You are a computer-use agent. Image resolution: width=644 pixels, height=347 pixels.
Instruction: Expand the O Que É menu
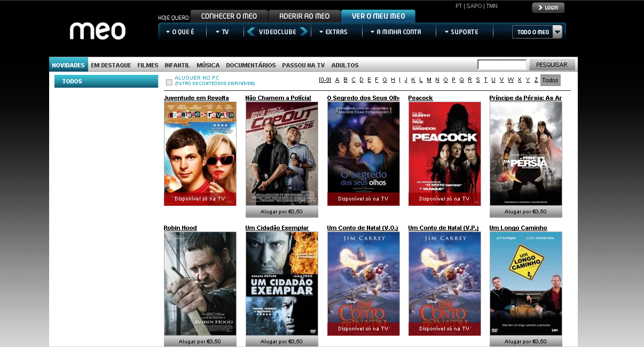tap(180, 32)
